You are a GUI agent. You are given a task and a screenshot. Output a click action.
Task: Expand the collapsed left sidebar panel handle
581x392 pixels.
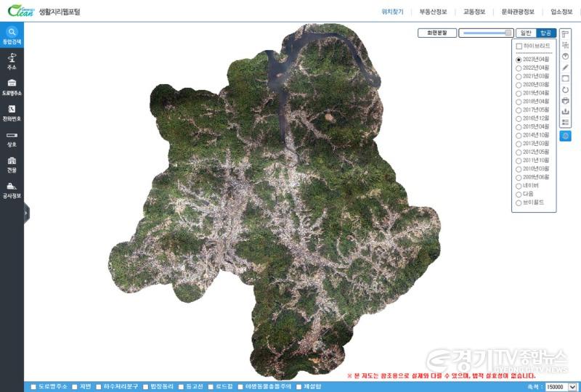click(26, 212)
